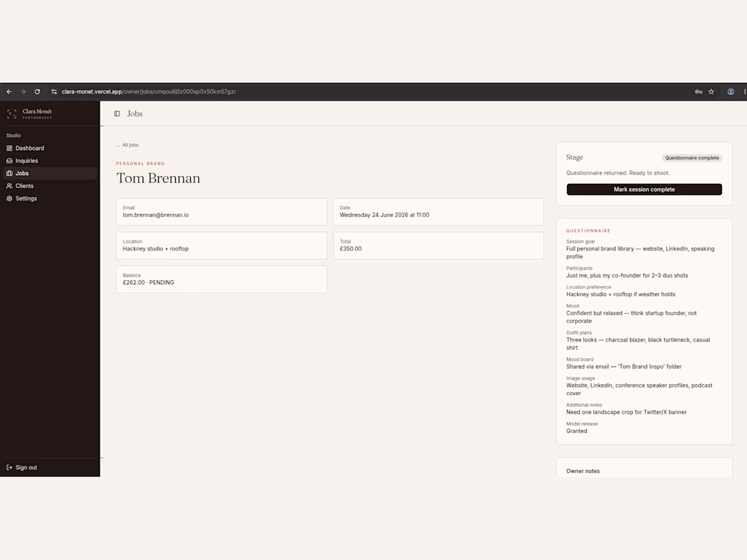The height and width of the screenshot is (560, 747).
Task: Click the Clara Monét Photography logo
Action: 29,114
